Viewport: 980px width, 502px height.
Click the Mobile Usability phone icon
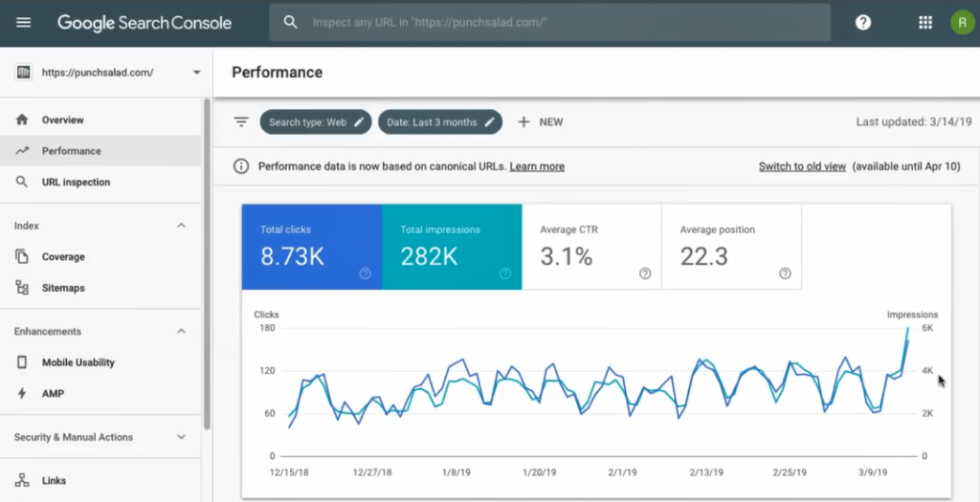(x=22, y=362)
